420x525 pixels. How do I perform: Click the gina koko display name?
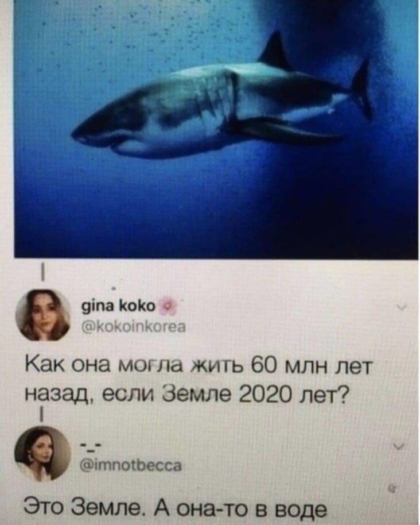click(x=118, y=306)
